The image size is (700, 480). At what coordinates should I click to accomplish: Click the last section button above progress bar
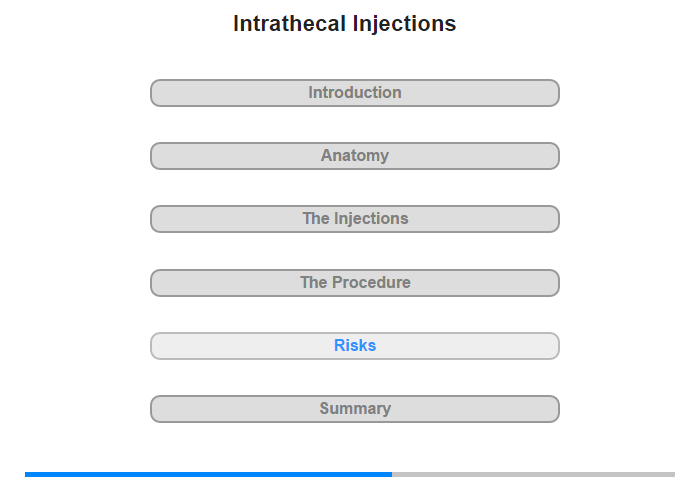[x=355, y=409]
